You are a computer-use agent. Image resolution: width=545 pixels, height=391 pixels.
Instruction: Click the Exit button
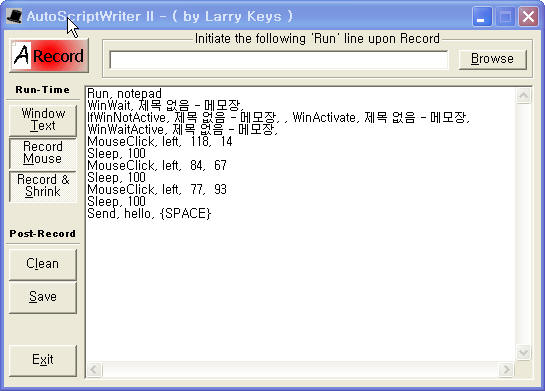click(43, 360)
